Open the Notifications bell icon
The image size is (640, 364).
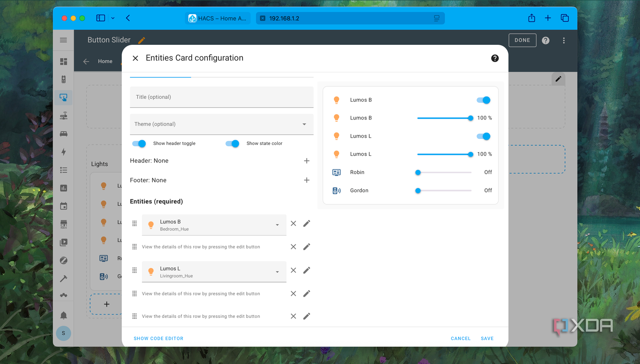[63, 315]
